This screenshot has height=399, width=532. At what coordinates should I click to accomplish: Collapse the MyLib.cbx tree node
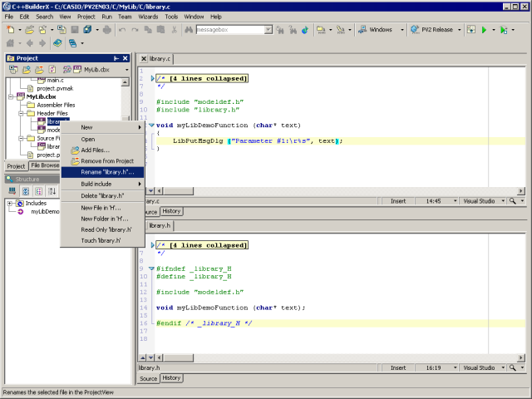pos(11,96)
